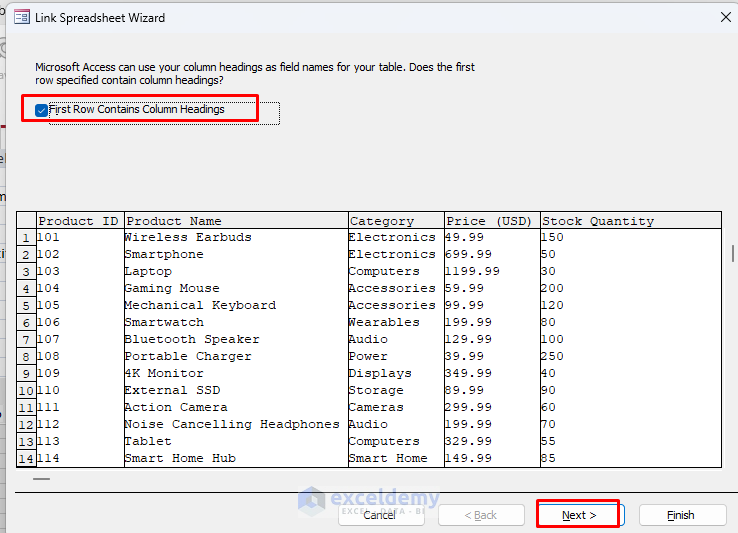The image size is (738, 533).
Task: Uncheck First Row Contains Column Headings checkbox
Action: coord(41,110)
